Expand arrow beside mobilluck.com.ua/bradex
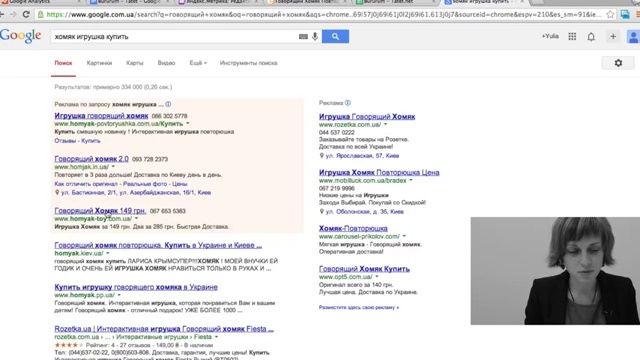This screenshot has height=360, width=640. [411, 180]
